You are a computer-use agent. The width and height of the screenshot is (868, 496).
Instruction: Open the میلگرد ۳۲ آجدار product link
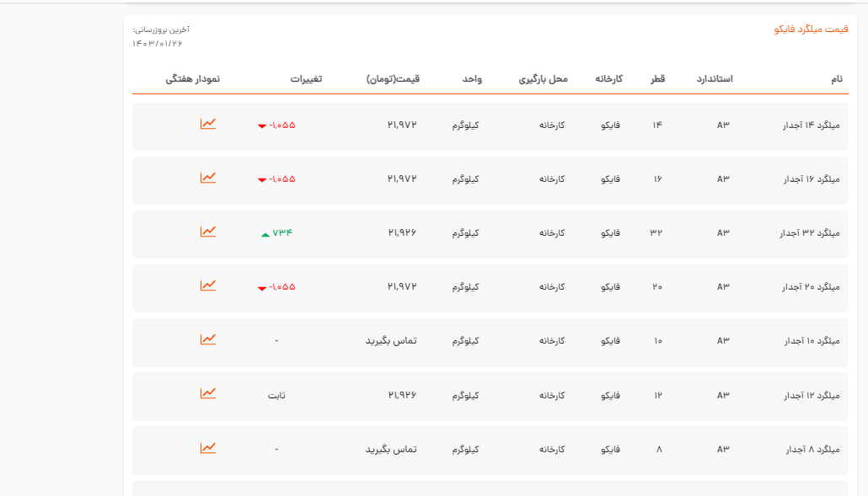(x=810, y=233)
